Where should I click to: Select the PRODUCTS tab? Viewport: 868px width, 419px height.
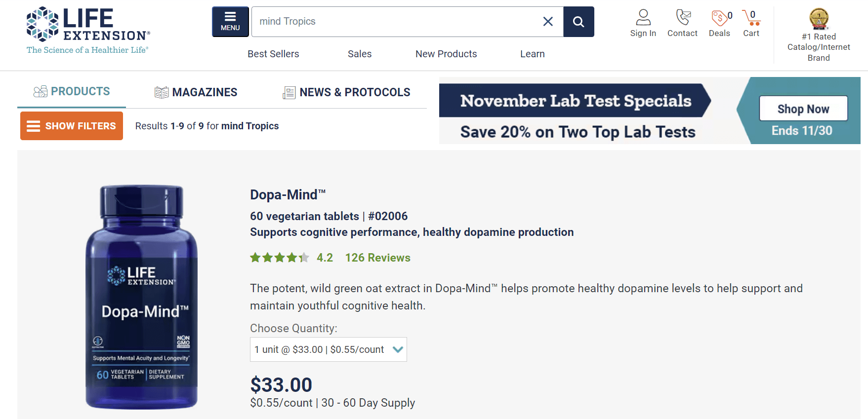[72, 92]
